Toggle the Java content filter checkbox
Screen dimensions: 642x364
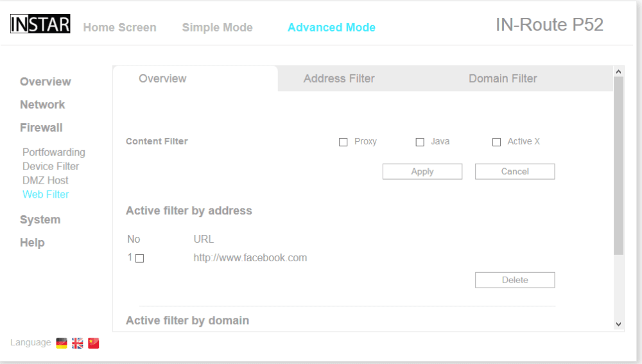[420, 142]
